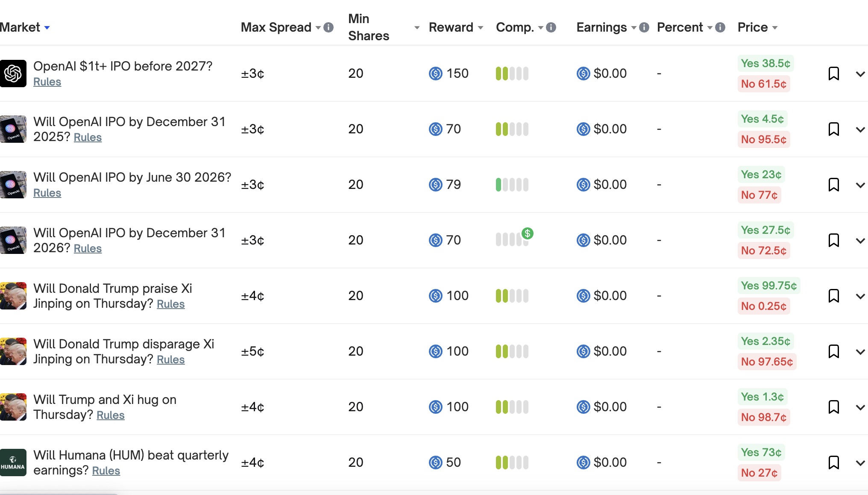Click the competition bar for Trump disparage Xi
This screenshot has width=868, height=495.
pos(512,351)
